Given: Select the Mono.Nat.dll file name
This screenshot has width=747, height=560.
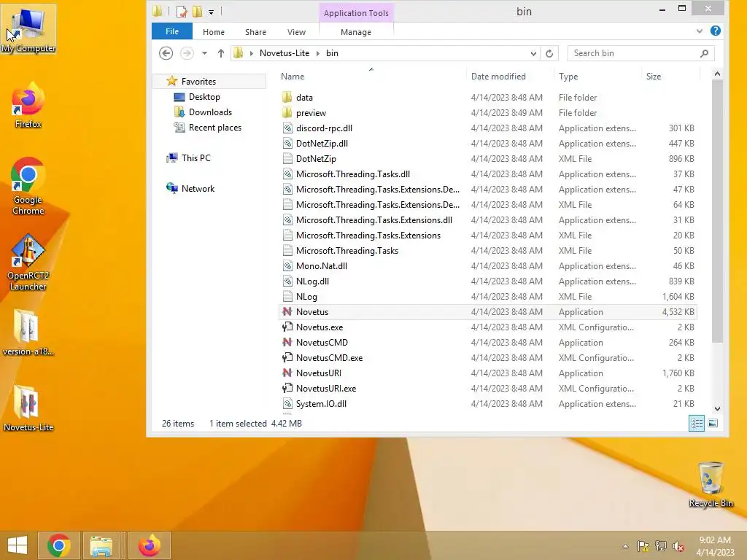Looking at the screenshot, I should 322,266.
